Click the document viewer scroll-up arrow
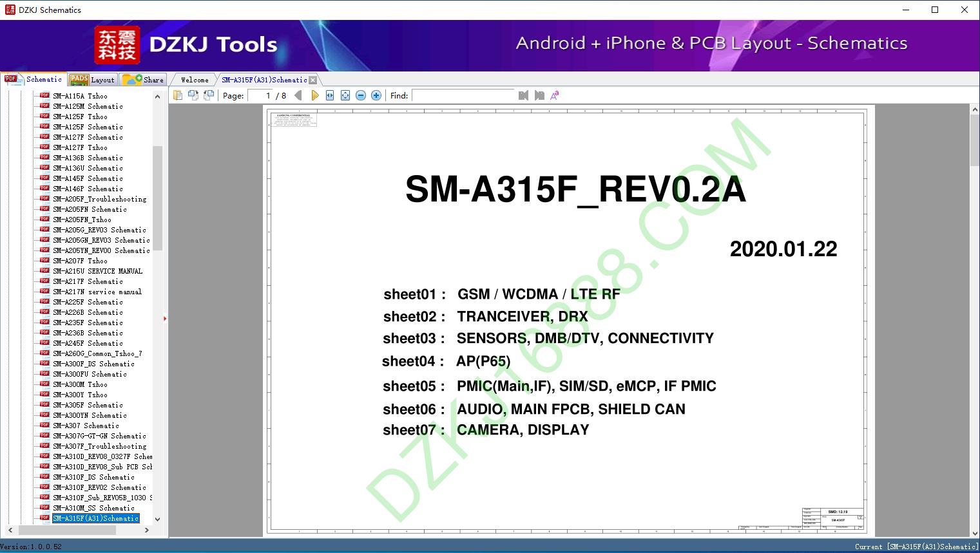The height and width of the screenshot is (553, 980). point(975,110)
